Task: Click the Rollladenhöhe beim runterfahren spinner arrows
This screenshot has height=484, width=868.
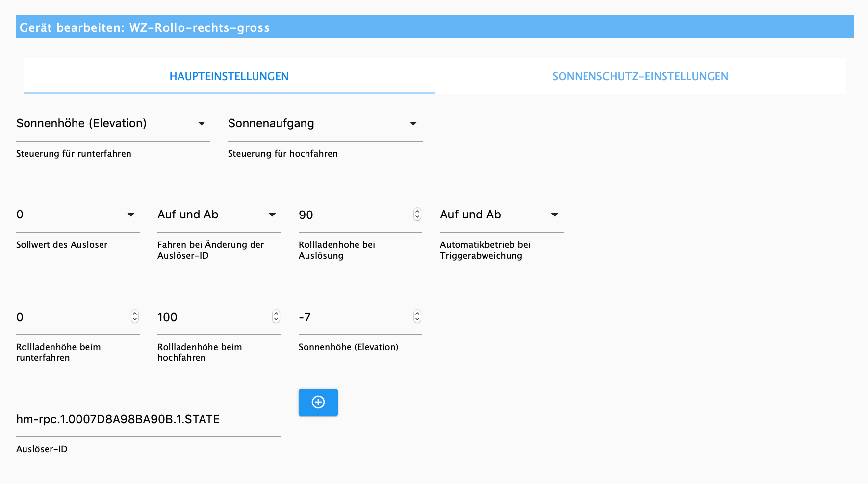Action: (135, 317)
